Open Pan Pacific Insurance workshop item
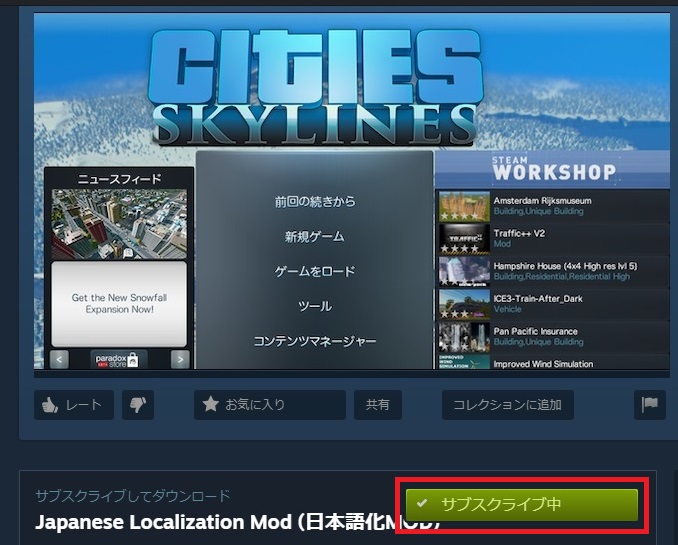Viewport: 678px width, 545px height. 552,337
